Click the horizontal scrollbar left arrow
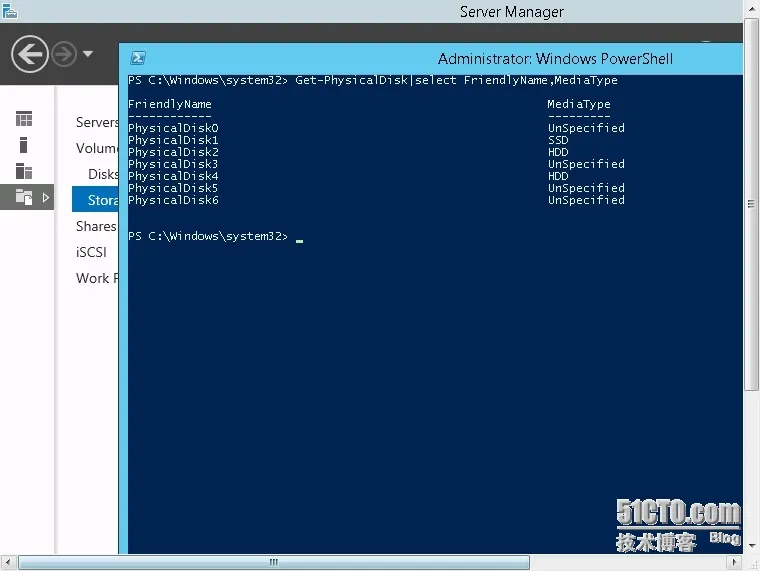 click(x=8, y=562)
